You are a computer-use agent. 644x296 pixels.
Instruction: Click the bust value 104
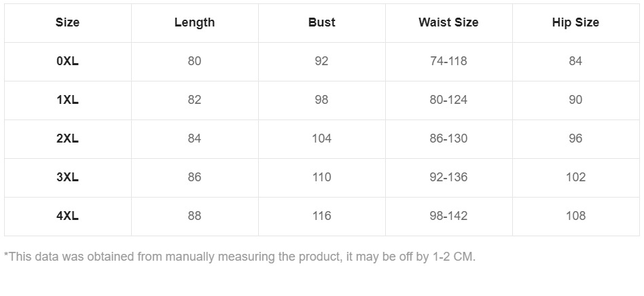tap(321, 138)
